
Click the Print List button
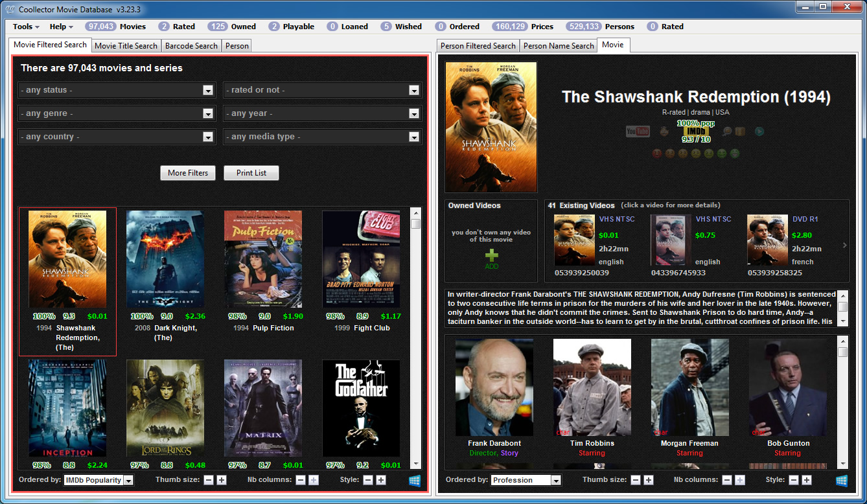point(251,173)
